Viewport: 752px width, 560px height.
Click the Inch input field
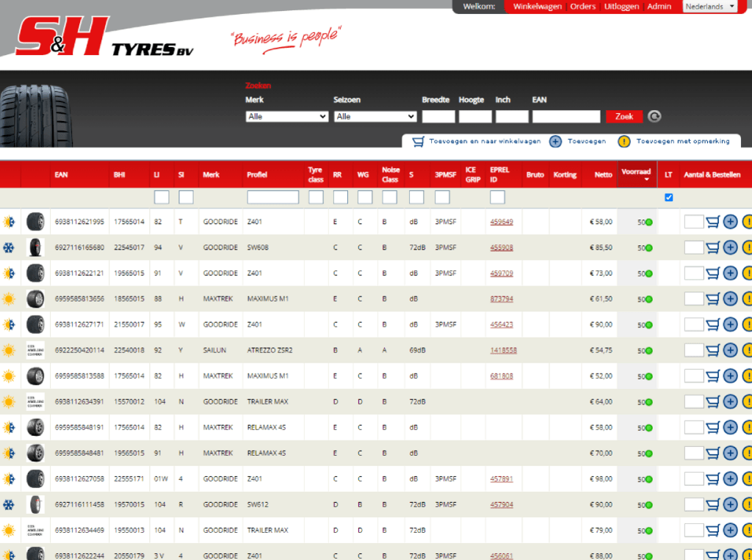(x=512, y=117)
